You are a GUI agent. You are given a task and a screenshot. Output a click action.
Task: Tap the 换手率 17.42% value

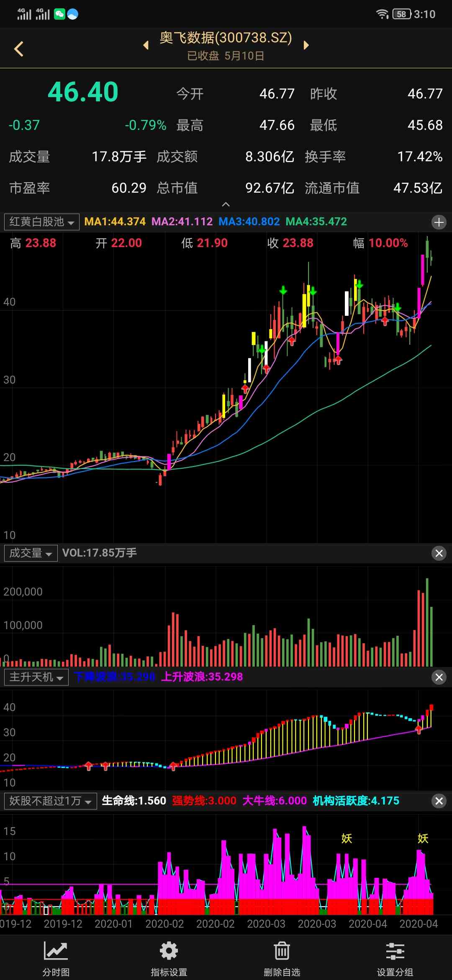(x=420, y=157)
